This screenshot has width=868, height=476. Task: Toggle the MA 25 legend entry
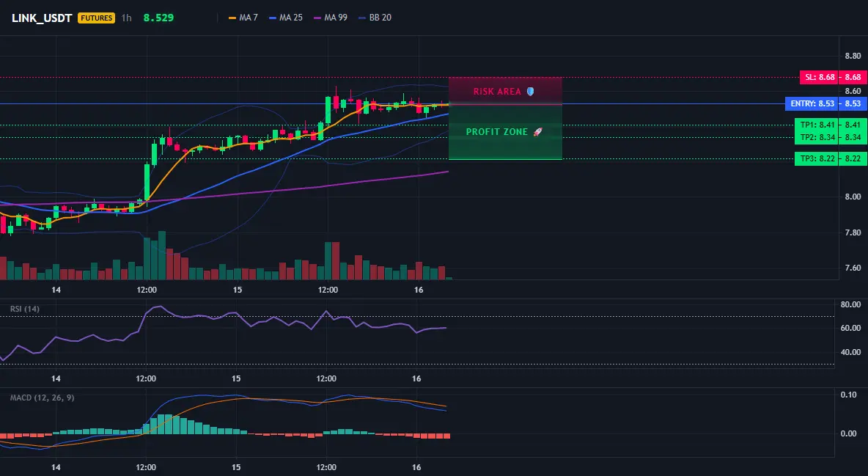pos(286,18)
